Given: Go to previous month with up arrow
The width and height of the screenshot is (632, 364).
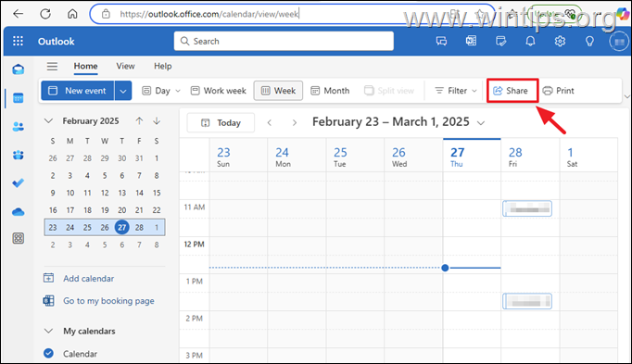Looking at the screenshot, I should click(x=139, y=120).
